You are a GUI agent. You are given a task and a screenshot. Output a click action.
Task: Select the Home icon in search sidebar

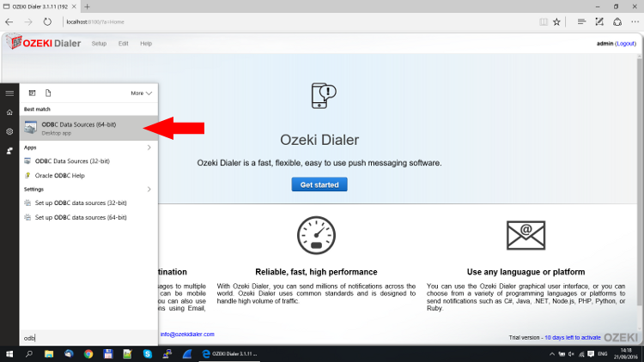[9, 112]
